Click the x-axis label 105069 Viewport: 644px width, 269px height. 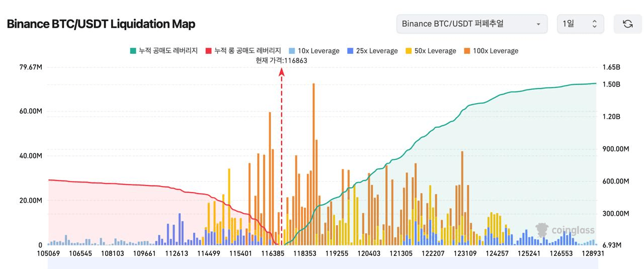tap(48, 253)
